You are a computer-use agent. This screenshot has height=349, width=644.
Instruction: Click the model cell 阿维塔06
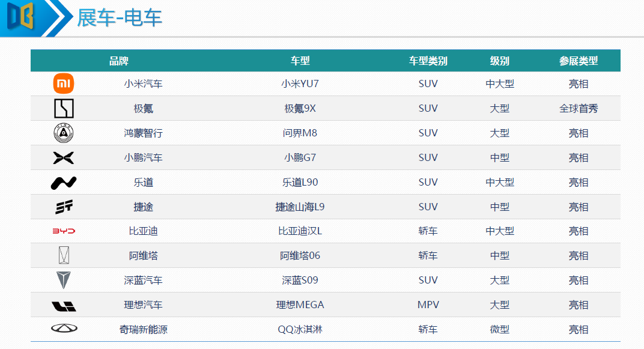pyautogui.click(x=300, y=256)
